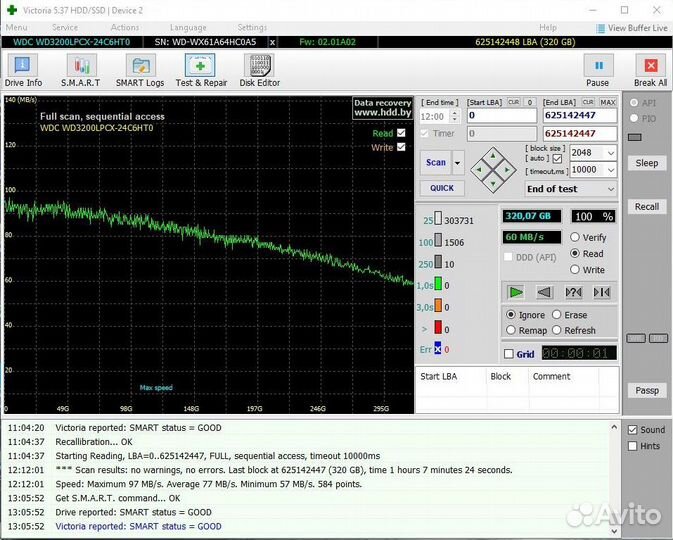Enable the Grid checkbox

[x=509, y=354]
